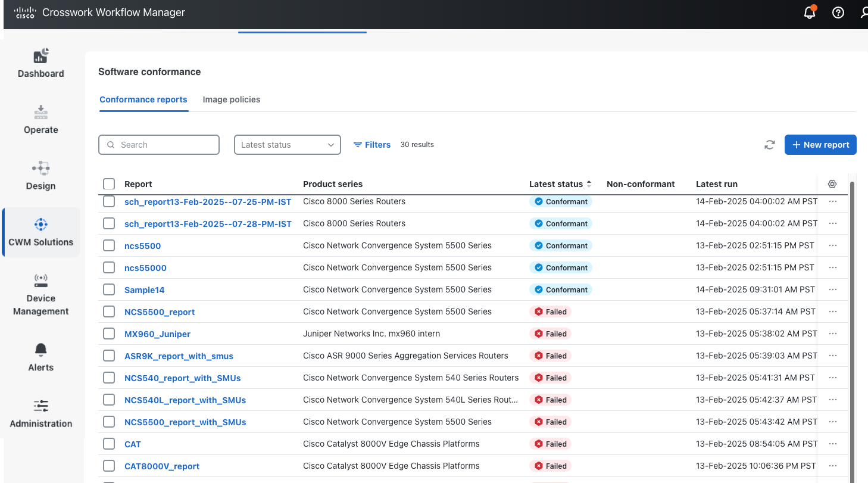Image resolution: width=868 pixels, height=483 pixels.
Task: Select the MX960_Juniper row checkbox
Action: tap(109, 334)
